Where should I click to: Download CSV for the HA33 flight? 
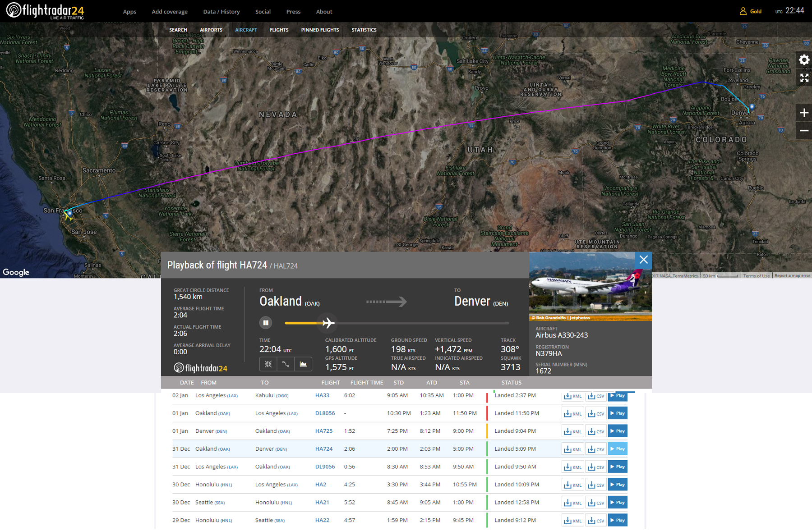point(596,396)
